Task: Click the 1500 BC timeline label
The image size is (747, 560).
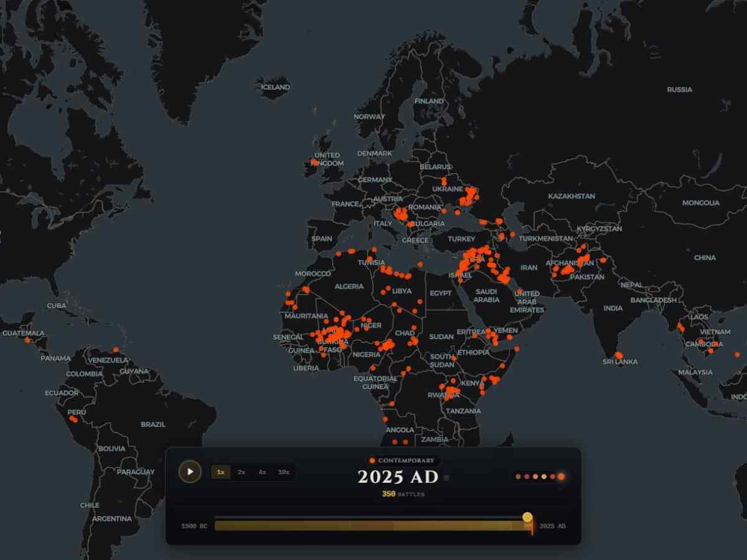Action: point(194,526)
